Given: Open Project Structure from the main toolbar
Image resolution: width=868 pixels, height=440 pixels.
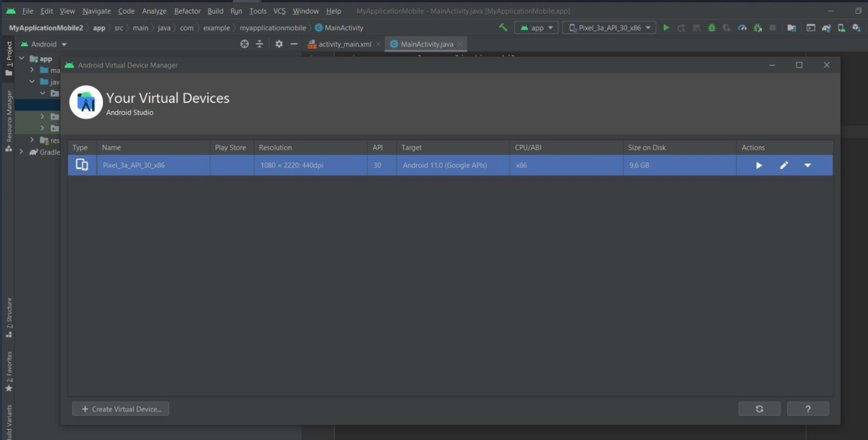Looking at the screenshot, I should 792,28.
